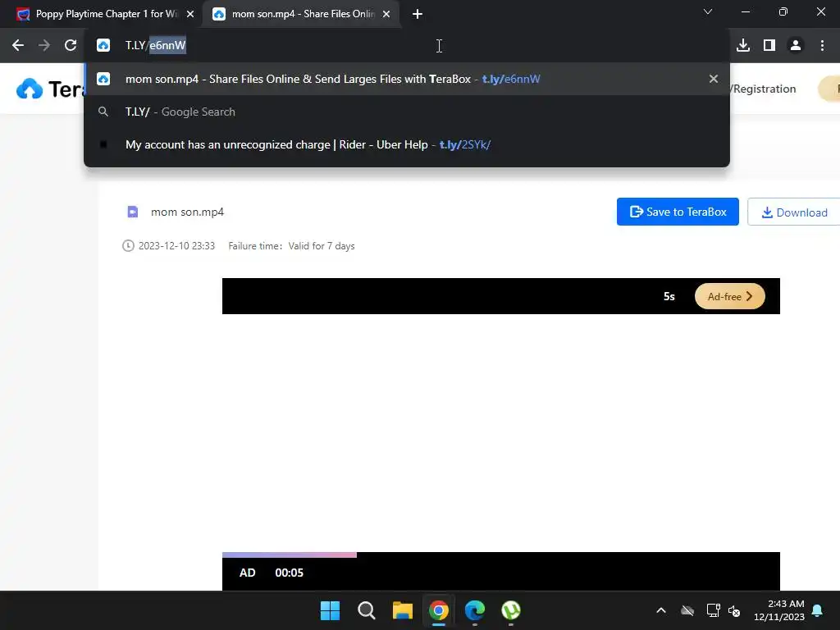Select the mom son.mp4 TeraBox tab

pos(302,14)
